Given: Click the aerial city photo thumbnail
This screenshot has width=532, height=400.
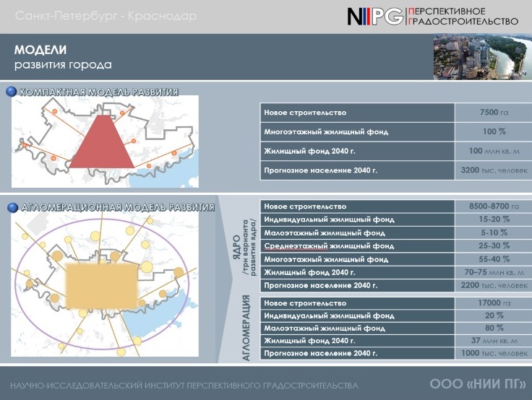Looking at the screenshot, I should [x=482, y=56].
